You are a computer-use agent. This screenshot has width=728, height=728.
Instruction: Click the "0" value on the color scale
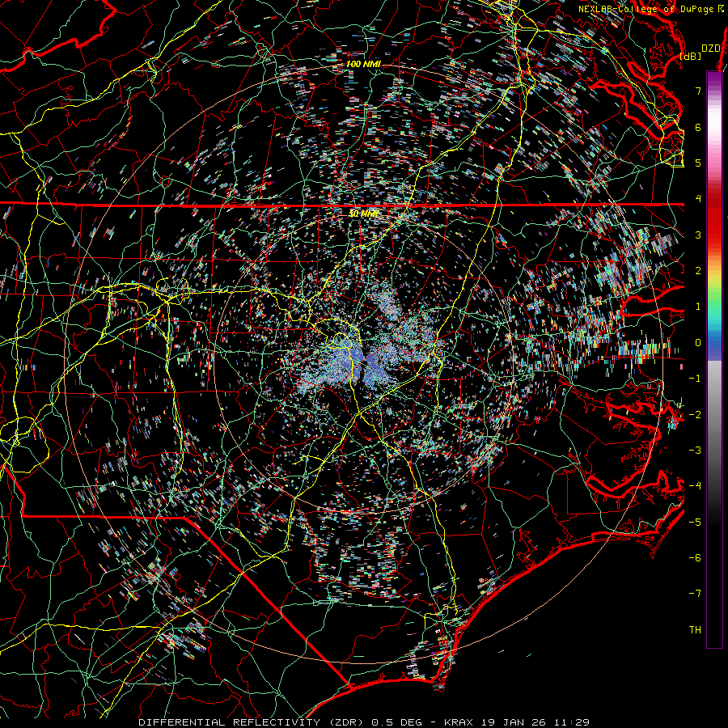pyautogui.click(x=698, y=343)
